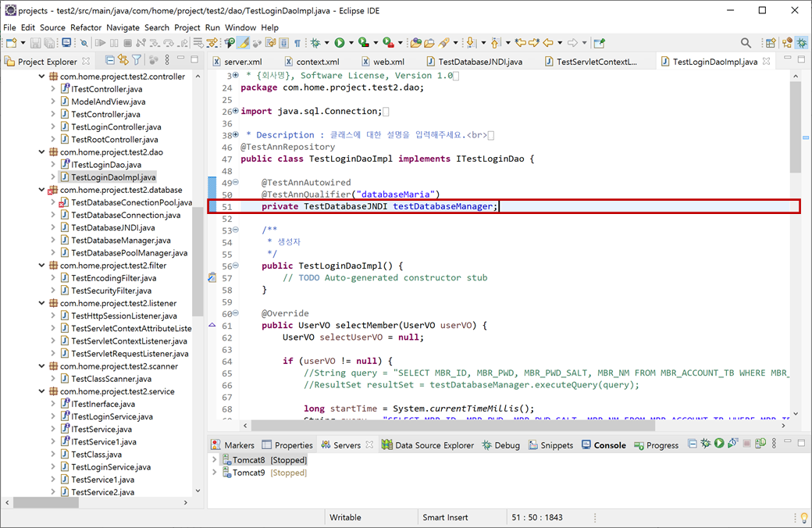The height and width of the screenshot is (528, 812).
Task: Click the Save All toolbar icon
Action: (x=49, y=43)
